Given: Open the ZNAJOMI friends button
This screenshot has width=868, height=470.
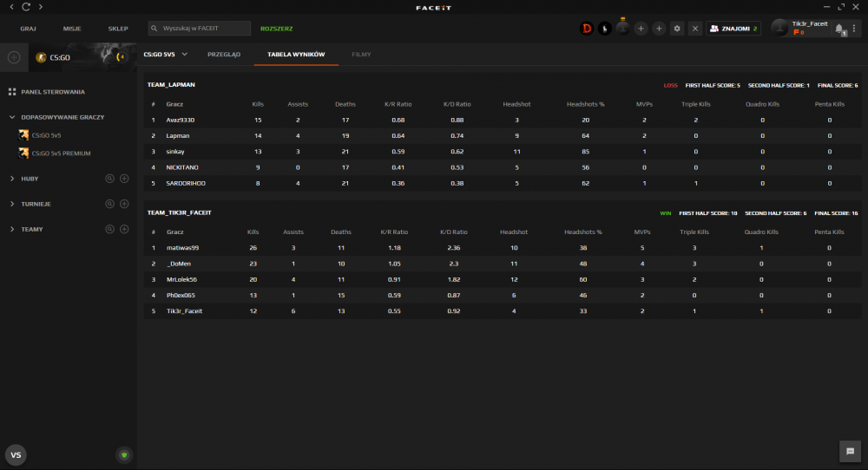Looking at the screenshot, I should (733, 29).
